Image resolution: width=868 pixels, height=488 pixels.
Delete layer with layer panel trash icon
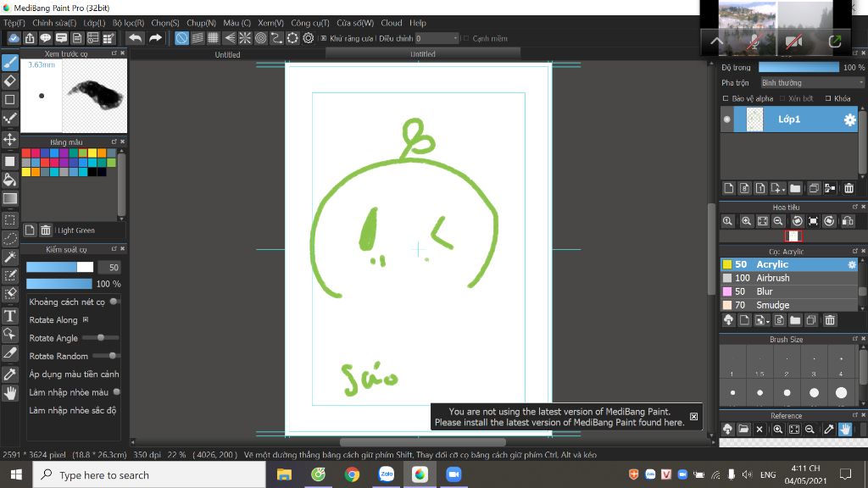(849, 189)
